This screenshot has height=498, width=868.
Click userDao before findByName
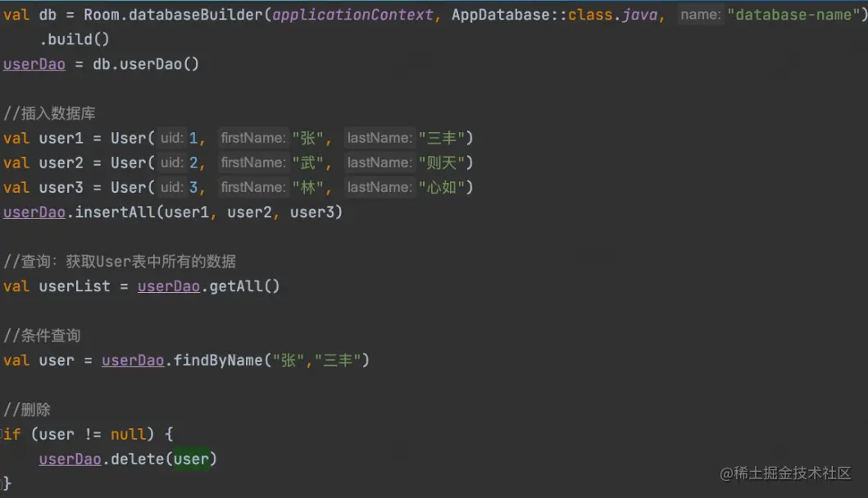(x=133, y=361)
